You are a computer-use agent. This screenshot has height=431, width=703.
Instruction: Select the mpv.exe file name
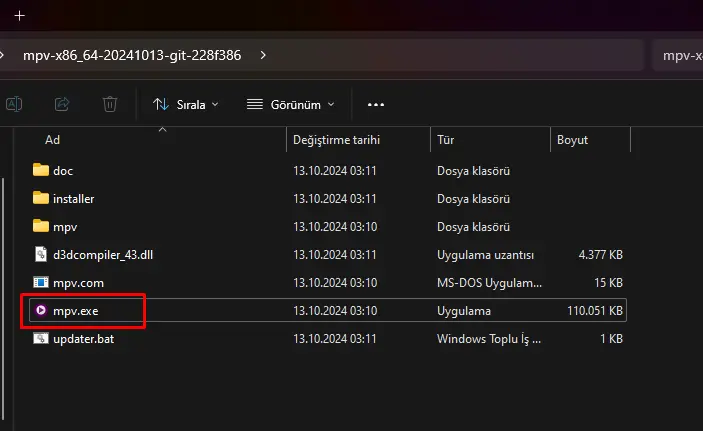point(76,311)
